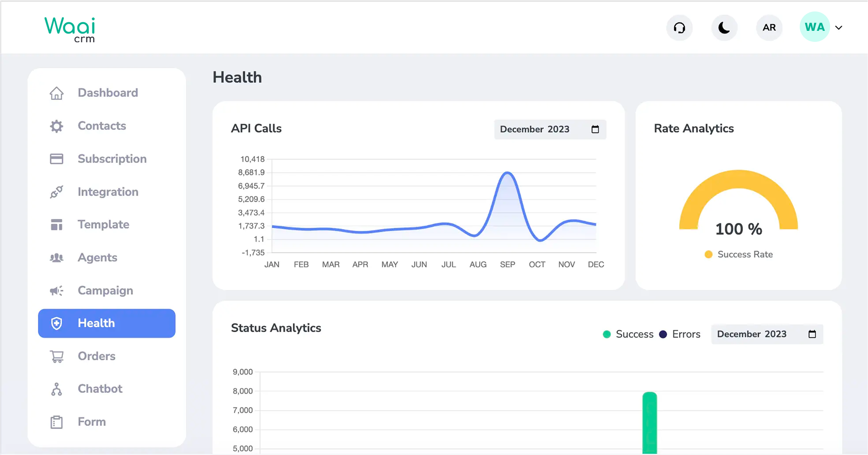Image resolution: width=868 pixels, height=455 pixels.
Task: Toggle Errors series in Status legend
Action: coord(680,334)
